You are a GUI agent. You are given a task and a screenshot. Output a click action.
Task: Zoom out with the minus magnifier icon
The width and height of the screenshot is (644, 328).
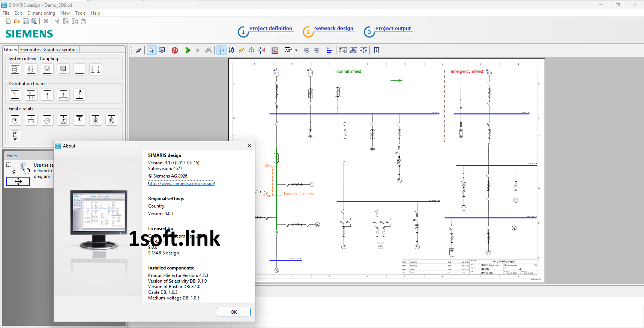307,50
